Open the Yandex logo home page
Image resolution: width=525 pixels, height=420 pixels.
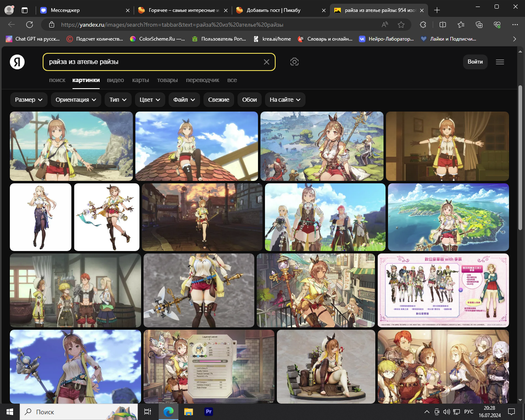pyautogui.click(x=17, y=62)
